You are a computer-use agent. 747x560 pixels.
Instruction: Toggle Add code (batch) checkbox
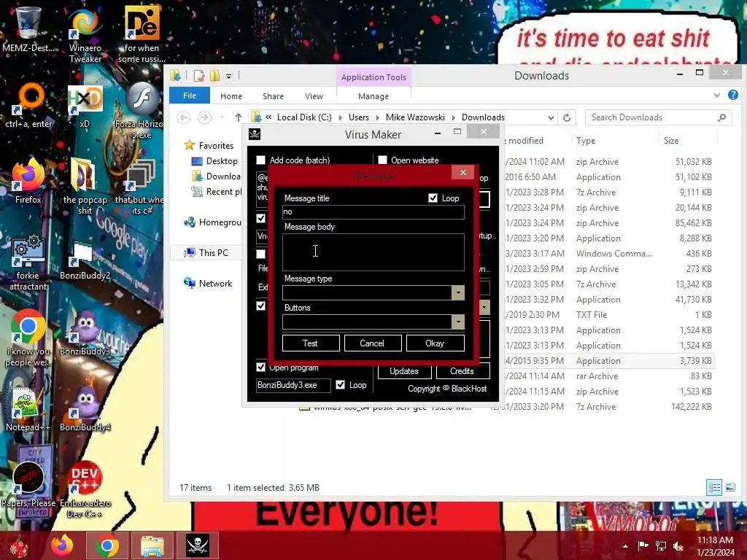click(260, 160)
